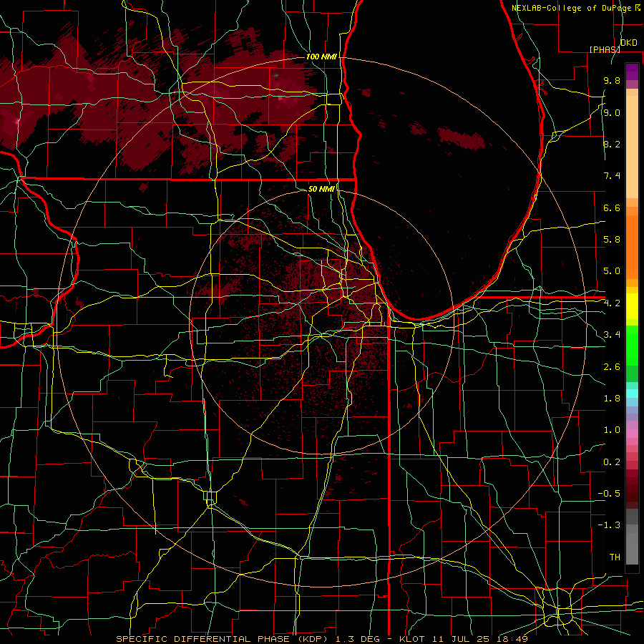Click the 4.2 scale value

[x=612, y=303]
